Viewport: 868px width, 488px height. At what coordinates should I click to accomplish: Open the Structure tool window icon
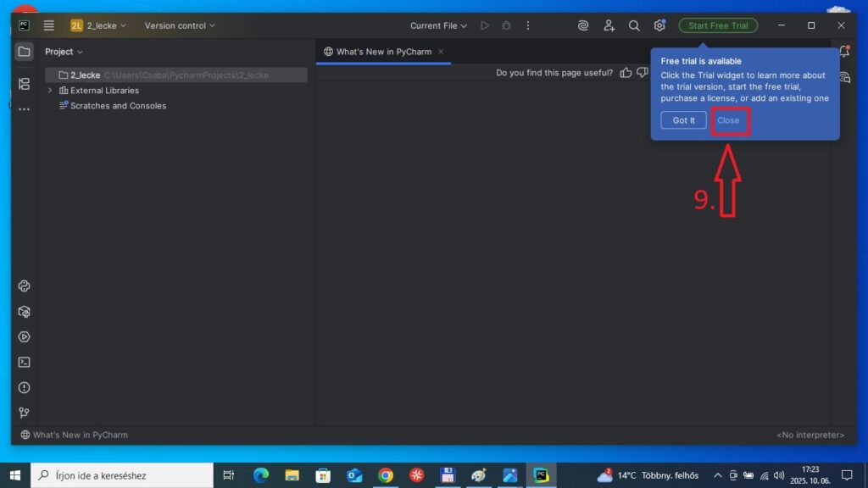24,84
